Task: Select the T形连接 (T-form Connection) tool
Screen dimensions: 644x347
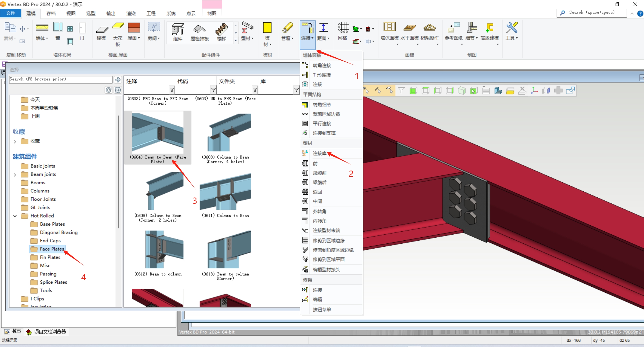Action: click(322, 75)
